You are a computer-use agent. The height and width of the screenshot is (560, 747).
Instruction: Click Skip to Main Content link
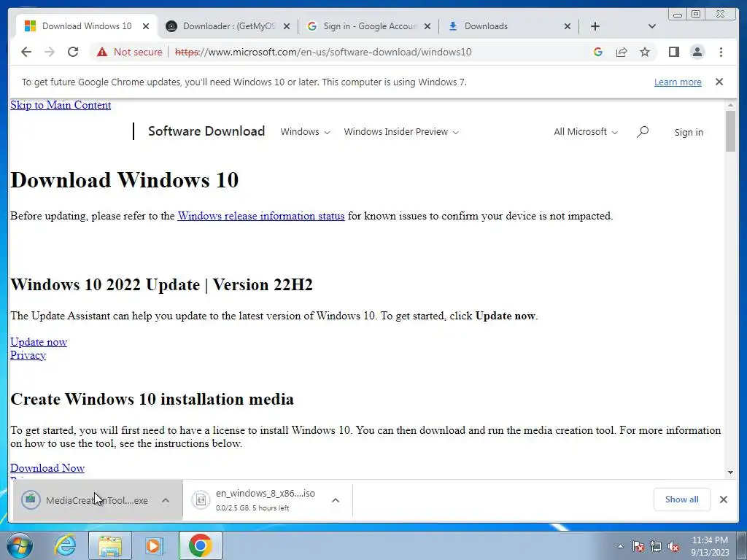tap(61, 105)
